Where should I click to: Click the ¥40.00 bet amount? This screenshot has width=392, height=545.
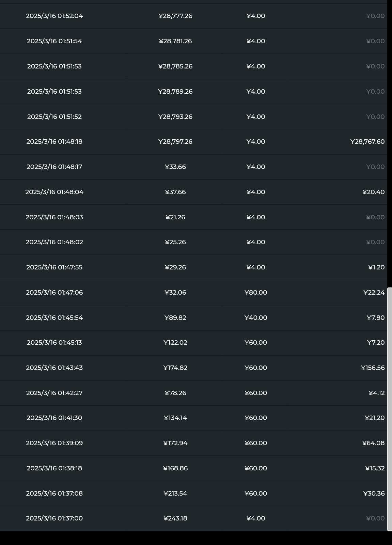[255, 318]
